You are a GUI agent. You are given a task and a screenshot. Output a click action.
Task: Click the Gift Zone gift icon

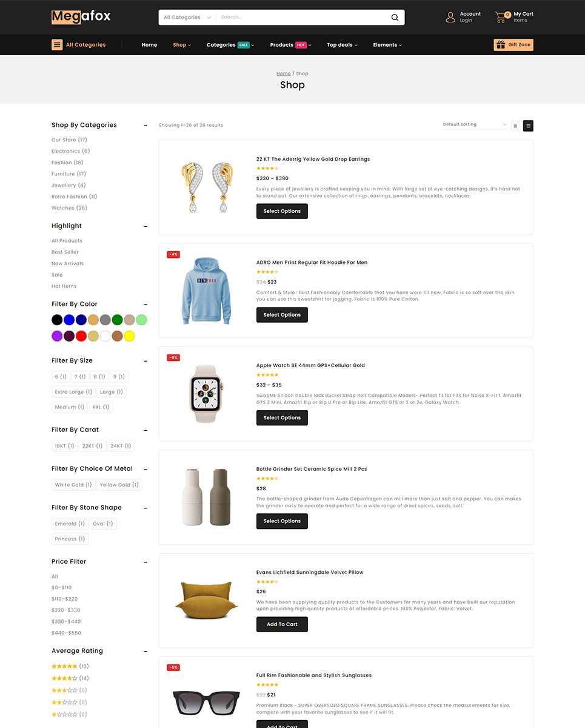pyautogui.click(x=501, y=44)
